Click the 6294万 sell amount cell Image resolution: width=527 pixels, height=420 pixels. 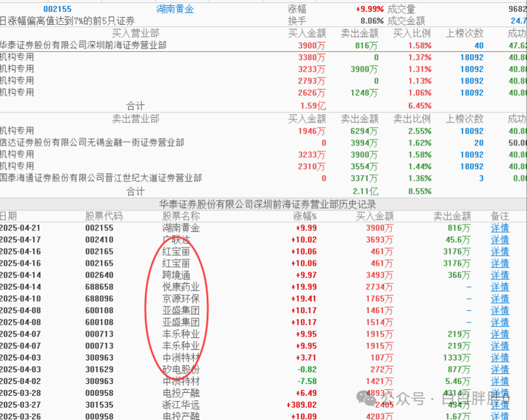click(365, 131)
